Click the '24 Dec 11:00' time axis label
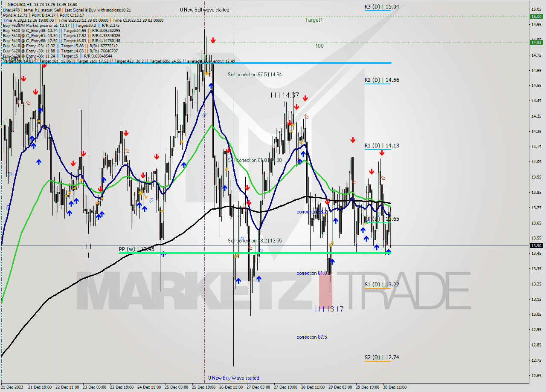 point(149,387)
